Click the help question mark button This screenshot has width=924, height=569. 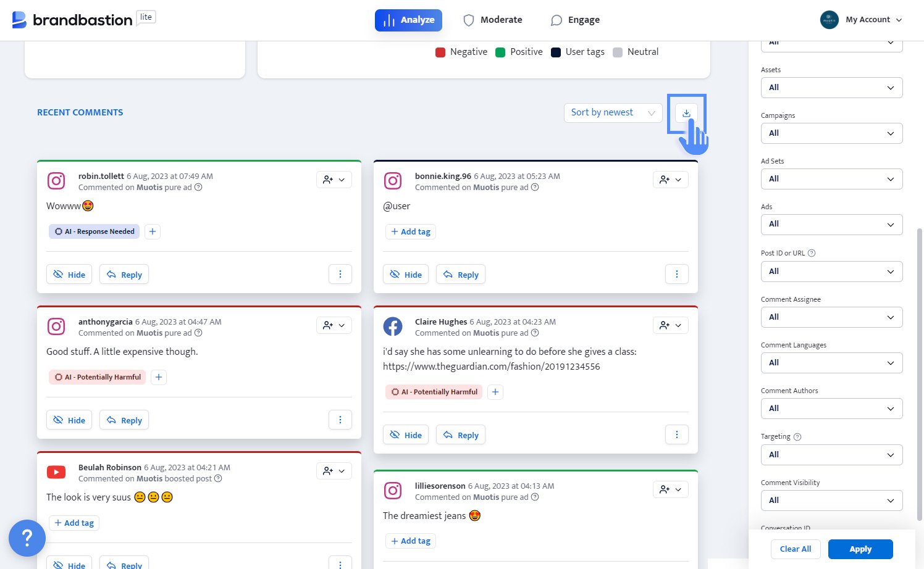[27, 538]
